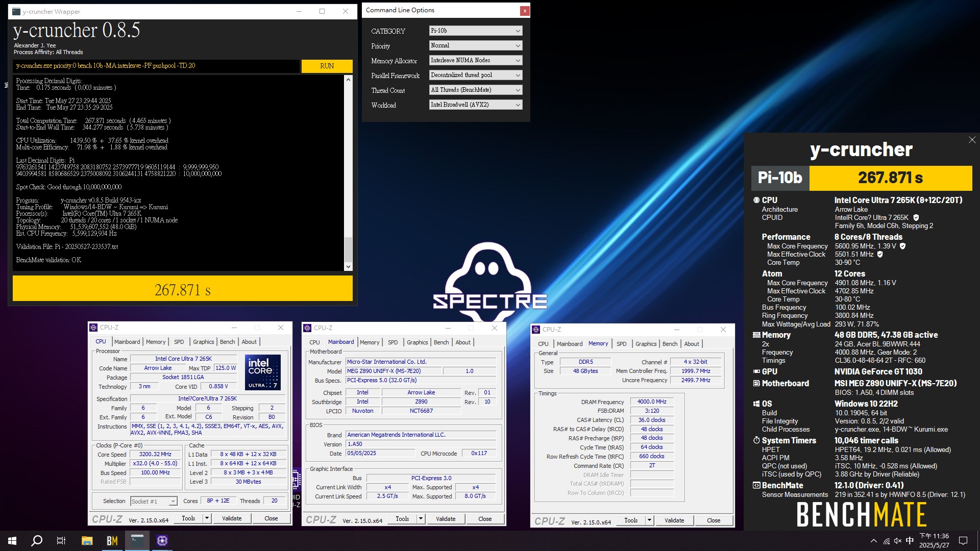Open the notification center icon
This screenshot has width=980, height=551.
(x=963, y=541)
